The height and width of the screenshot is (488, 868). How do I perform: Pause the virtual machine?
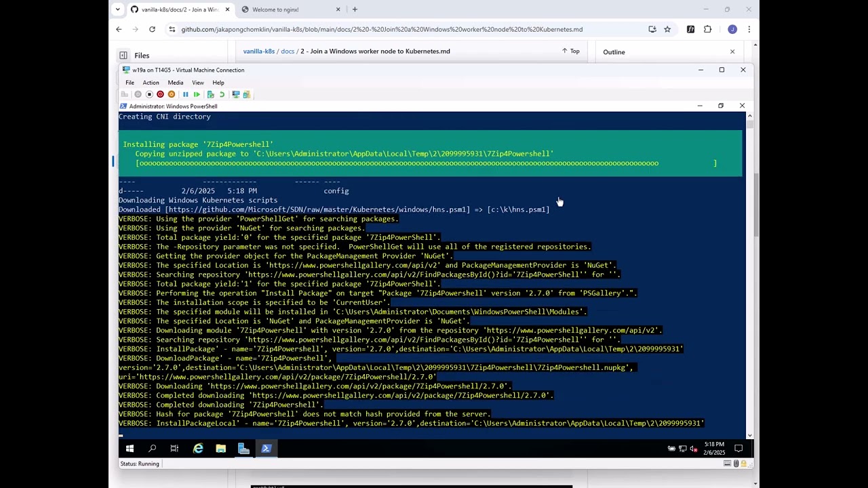click(x=185, y=94)
